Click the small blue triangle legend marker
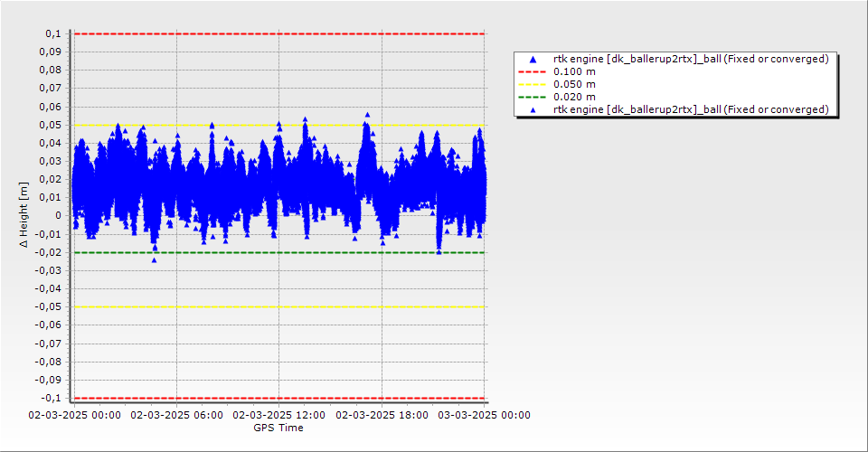This screenshot has width=868, height=452. [x=533, y=110]
